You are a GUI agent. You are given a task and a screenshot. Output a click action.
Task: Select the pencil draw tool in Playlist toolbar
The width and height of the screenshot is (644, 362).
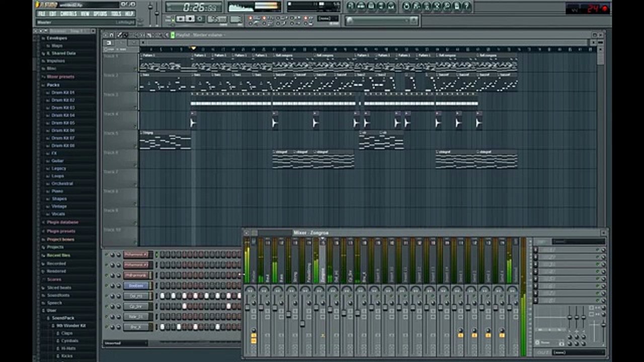pos(119,35)
